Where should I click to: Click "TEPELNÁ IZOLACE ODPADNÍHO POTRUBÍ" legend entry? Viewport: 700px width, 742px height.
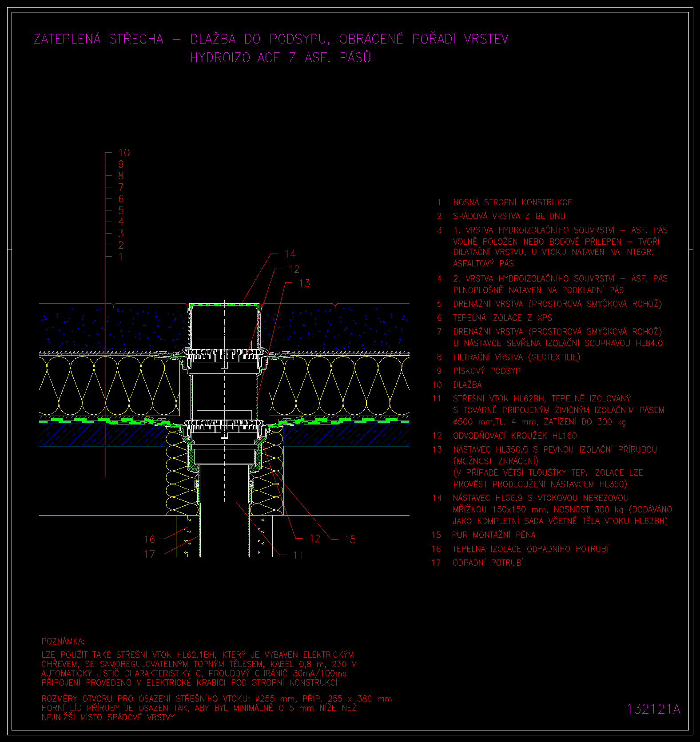pos(530,549)
